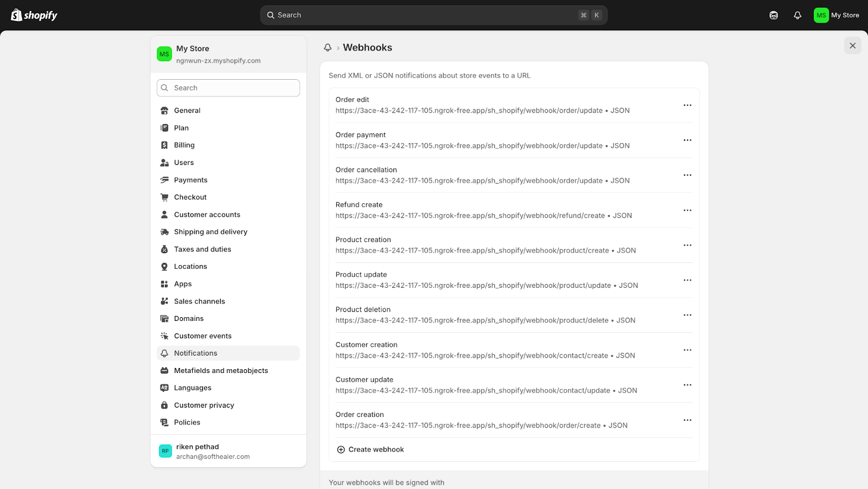Open options menu for Product update webhook
Image resolution: width=868 pixels, height=489 pixels.
pyautogui.click(x=687, y=280)
